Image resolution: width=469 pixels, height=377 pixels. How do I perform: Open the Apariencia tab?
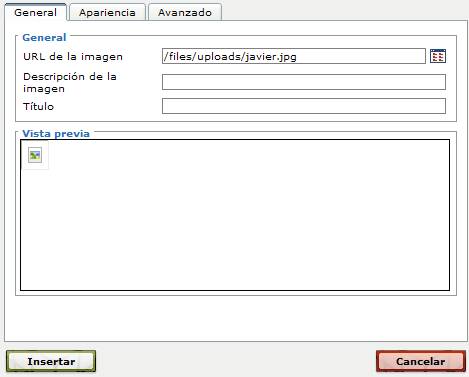coord(107,13)
